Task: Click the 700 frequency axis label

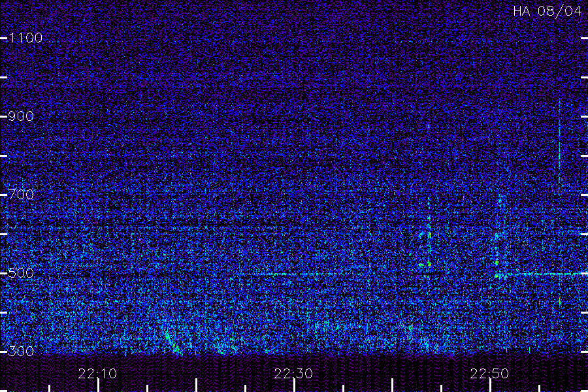Action: [21, 194]
